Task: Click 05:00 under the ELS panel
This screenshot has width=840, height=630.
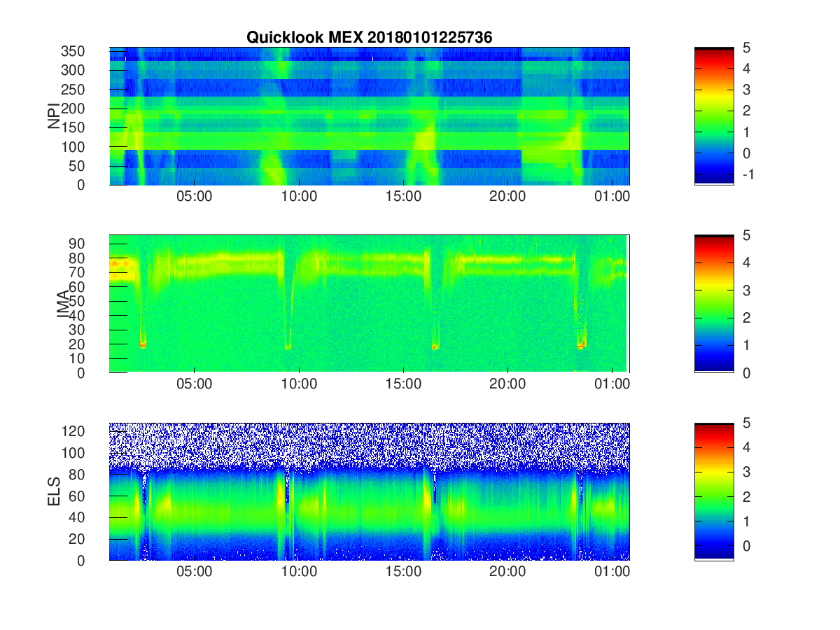Action: (195, 573)
